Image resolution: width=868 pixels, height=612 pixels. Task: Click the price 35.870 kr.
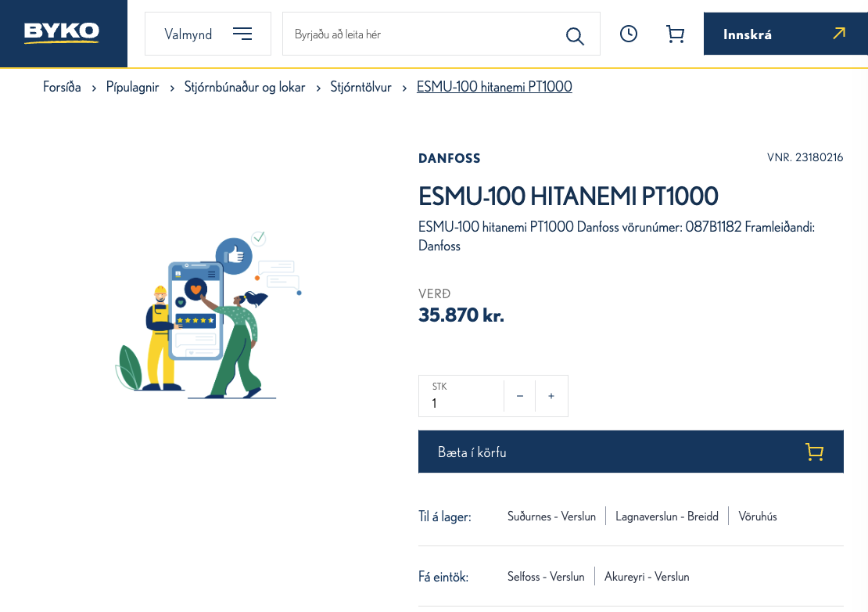[461, 315]
